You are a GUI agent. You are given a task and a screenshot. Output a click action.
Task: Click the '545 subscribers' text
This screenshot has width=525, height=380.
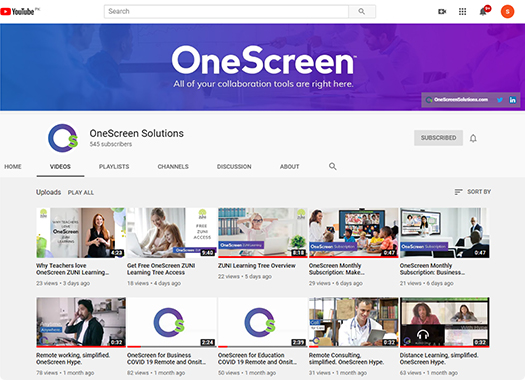tap(110, 144)
